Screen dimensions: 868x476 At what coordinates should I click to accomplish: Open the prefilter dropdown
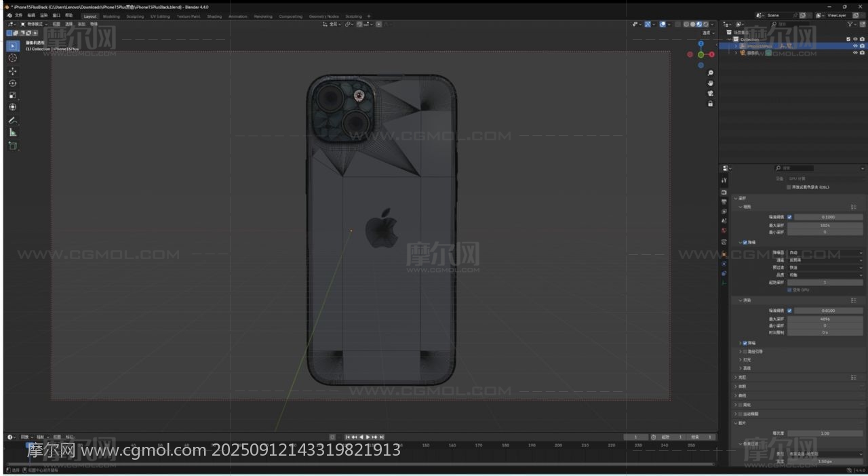coord(825,267)
